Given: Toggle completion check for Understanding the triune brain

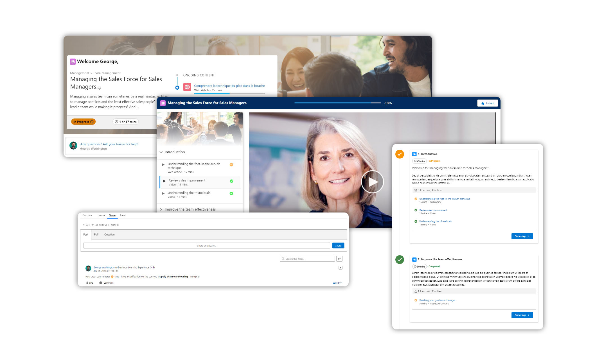Looking at the screenshot, I should (x=231, y=193).
